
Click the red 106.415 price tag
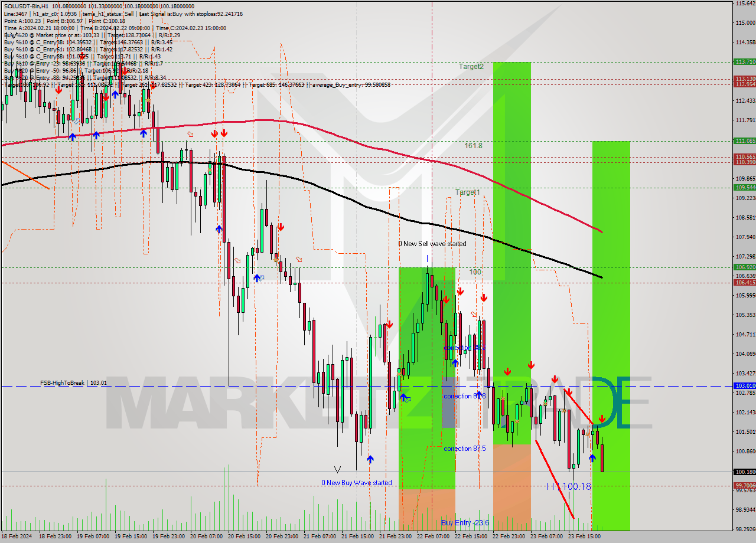click(744, 282)
